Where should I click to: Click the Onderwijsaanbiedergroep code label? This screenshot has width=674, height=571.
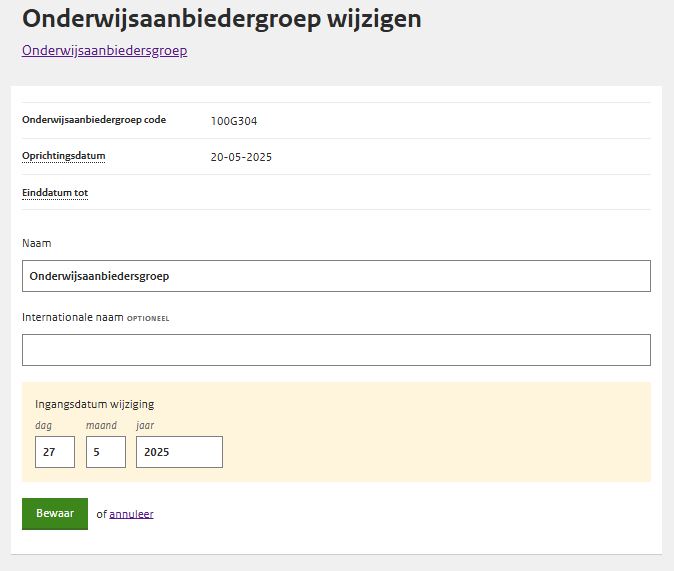(94, 120)
